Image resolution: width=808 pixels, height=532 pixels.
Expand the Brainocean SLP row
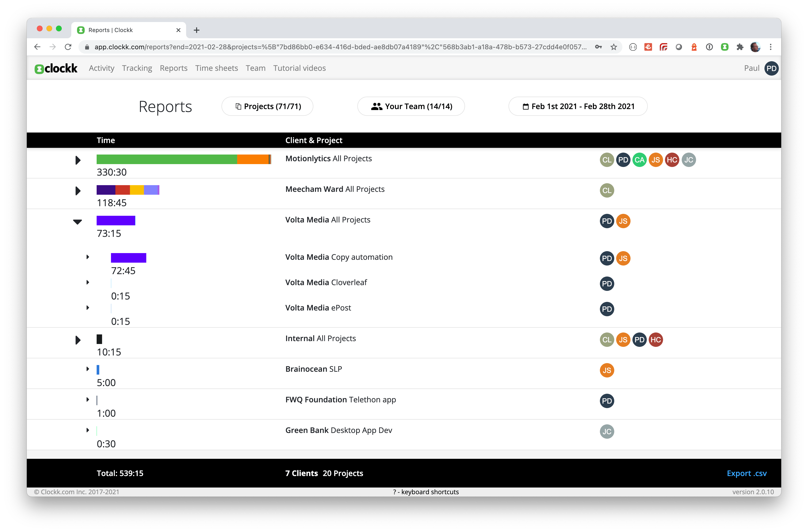click(88, 369)
